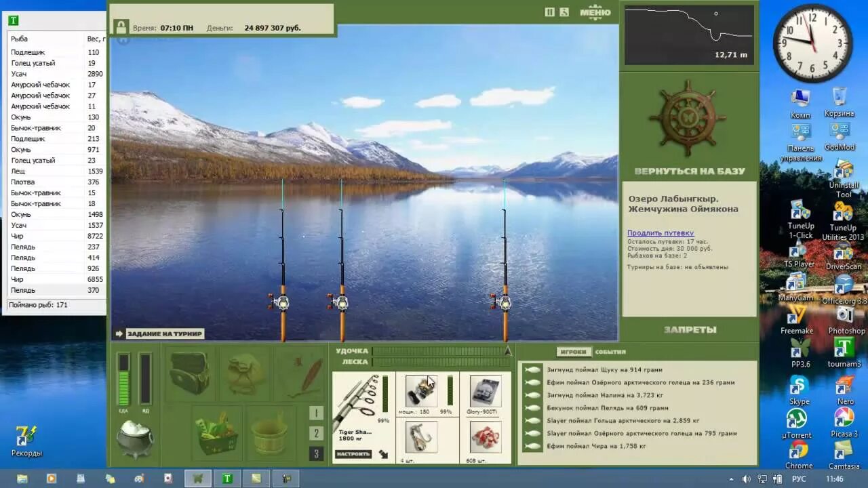The height and width of the screenshot is (488, 868).
Task: Open the food basket icon
Action: point(217,434)
